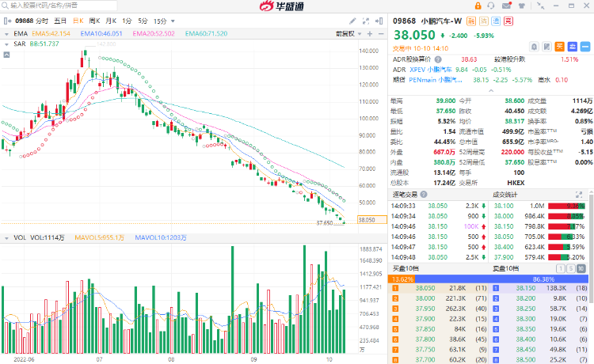Image resolution: width=594 pixels, height=364 pixels.
Task: Remove indicator with minus icon
Action: pos(381,34)
